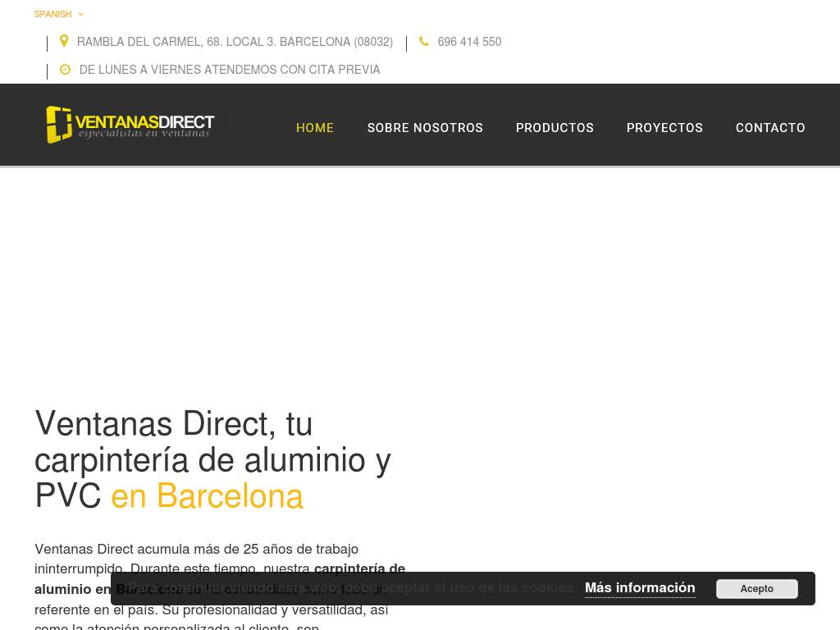This screenshot has width=840, height=630.
Task: Click the De lunes a viernes hours text
Action: tap(230, 70)
